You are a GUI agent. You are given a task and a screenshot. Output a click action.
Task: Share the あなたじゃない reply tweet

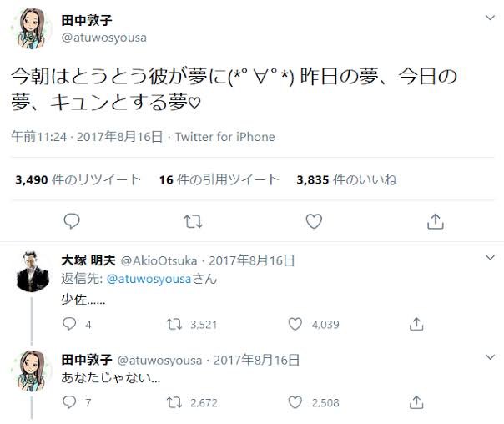click(x=416, y=402)
